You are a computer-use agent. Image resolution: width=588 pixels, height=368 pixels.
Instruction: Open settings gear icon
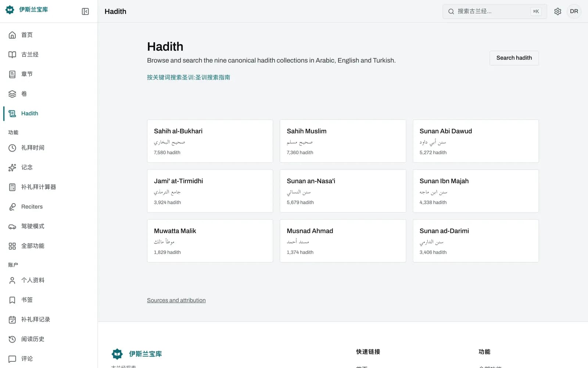click(557, 11)
